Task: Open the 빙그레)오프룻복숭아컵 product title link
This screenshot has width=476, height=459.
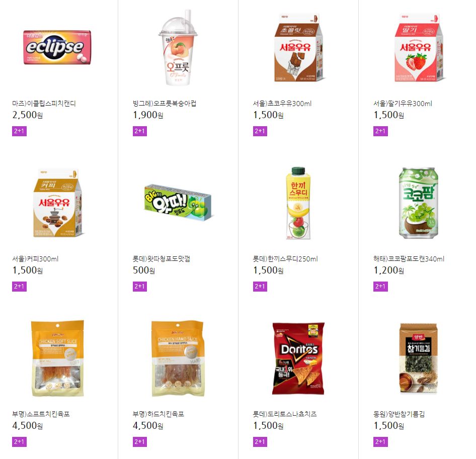Action: tap(164, 104)
